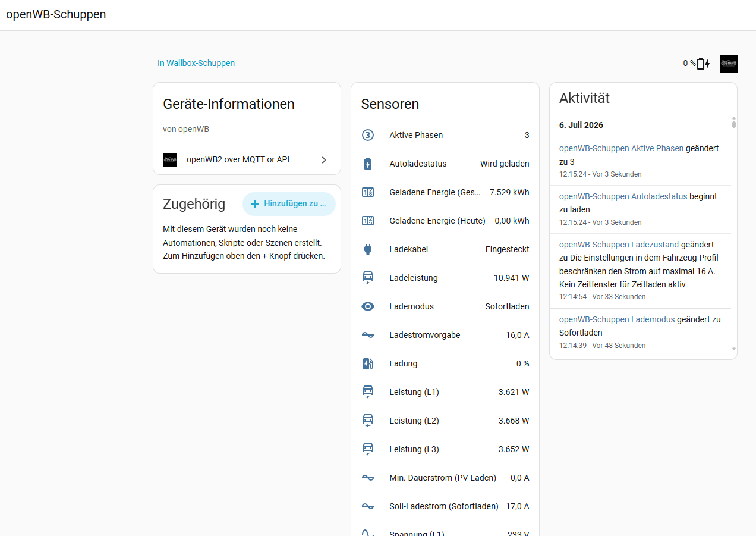The height and width of the screenshot is (536, 756).
Task: Click the Aktivität scrollbar down arrow
Action: (734, 349)
